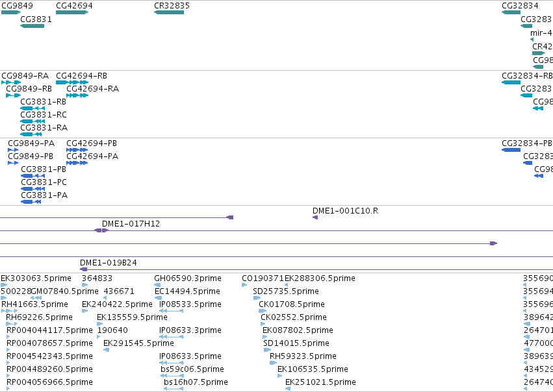Click the DME1-001C10.R clone marker
The image size is (553, 392).
[315, 217]
